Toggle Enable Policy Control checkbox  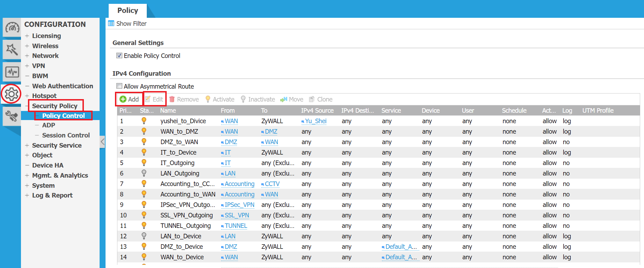click(119, 56)
